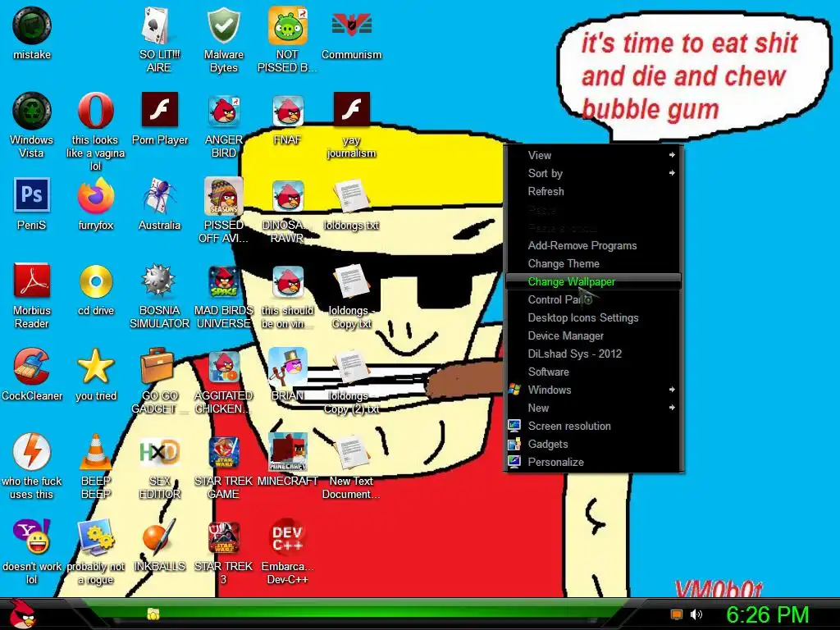Image resolution: width=840 pixels, height=630 pixels.
Task: Open STAR TREK GAME icon
Action: coord(223,453)
